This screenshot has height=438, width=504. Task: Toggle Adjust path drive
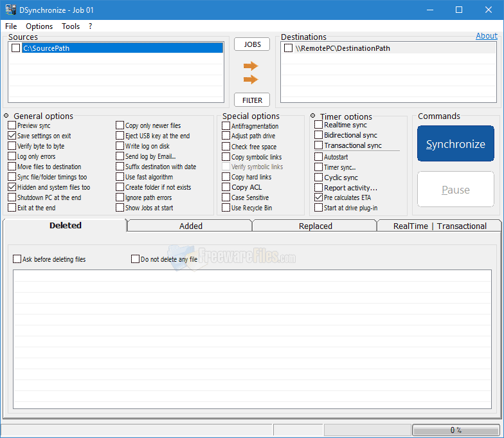pos(226,136)
